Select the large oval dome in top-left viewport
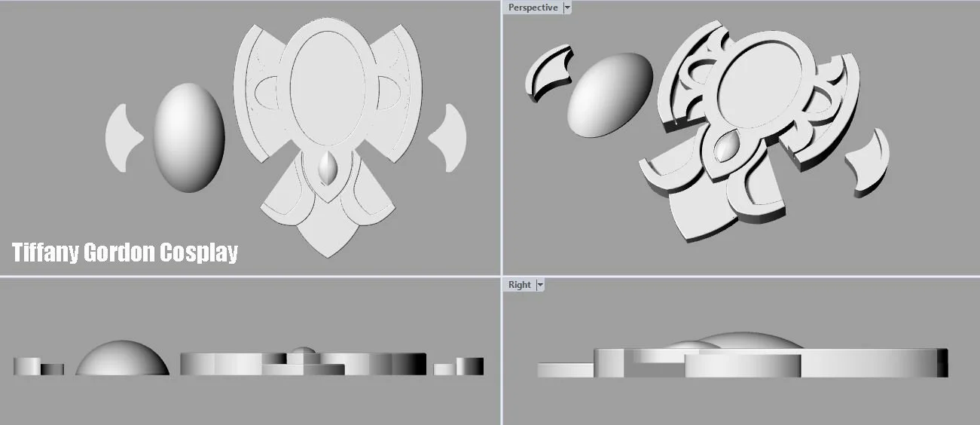This screenshot has width=980, height=425. coord(189,137)
